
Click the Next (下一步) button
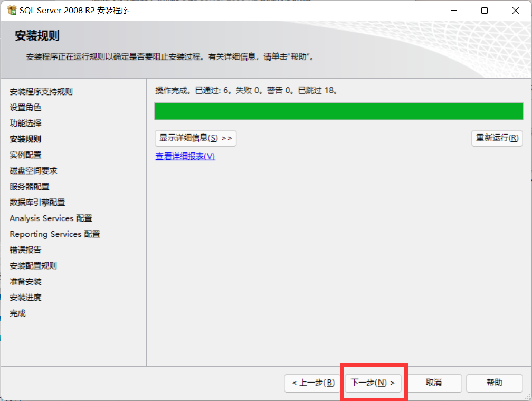point(373,383)
